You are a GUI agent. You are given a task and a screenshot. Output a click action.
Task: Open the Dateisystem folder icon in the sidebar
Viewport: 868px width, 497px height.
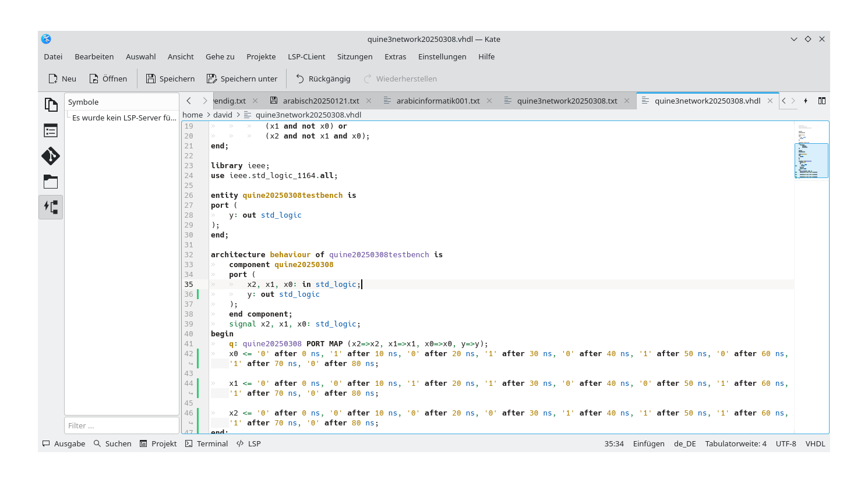tap(51, 182)
